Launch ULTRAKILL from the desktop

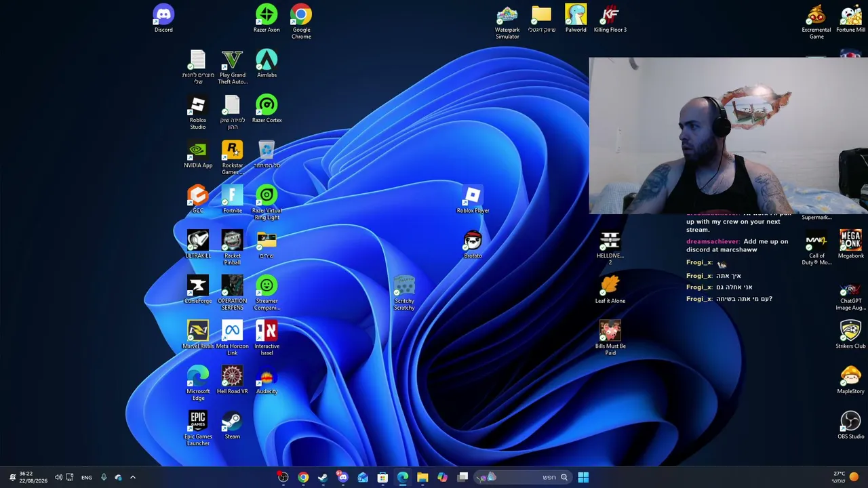(x=198, y=245)
